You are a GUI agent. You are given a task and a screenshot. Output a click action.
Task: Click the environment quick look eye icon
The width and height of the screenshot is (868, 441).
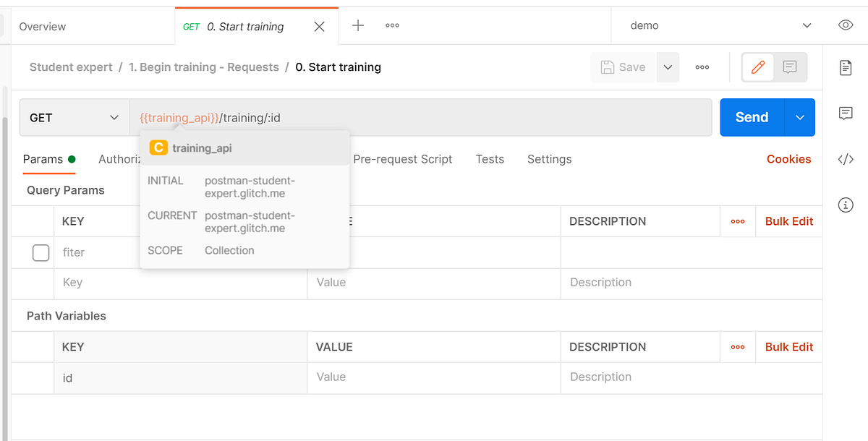pyautogui.click(x=846, y=25)
